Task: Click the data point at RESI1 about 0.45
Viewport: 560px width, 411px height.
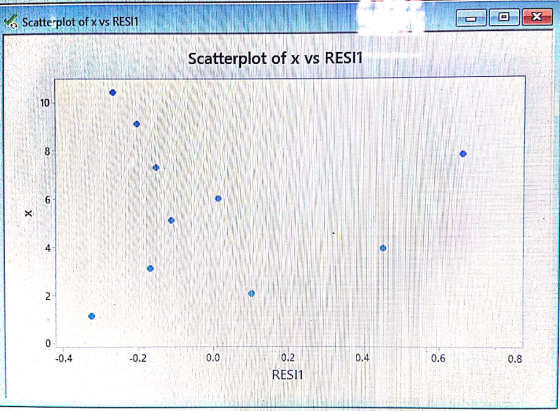Action: tap(383, 248)
